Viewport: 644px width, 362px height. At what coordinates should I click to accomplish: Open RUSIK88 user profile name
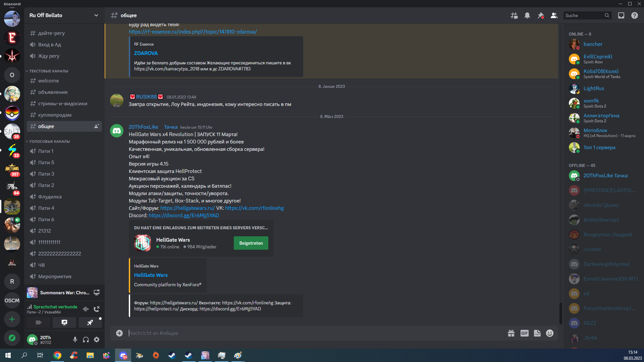(146, 97)
